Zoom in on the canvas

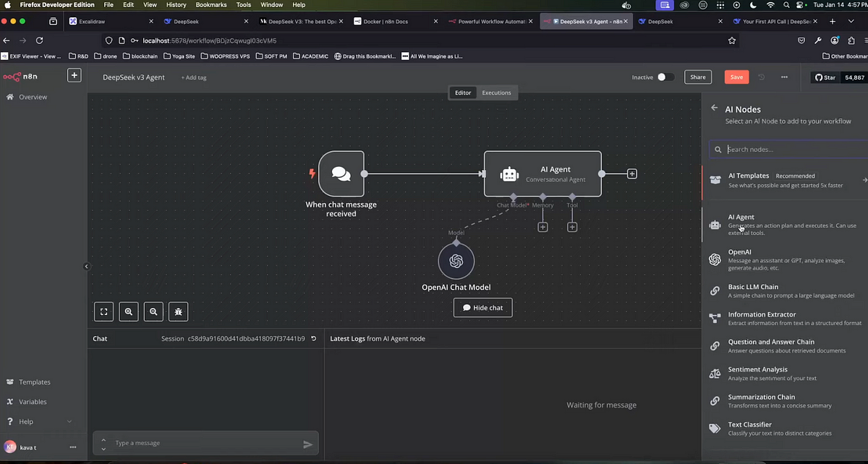coord(129,312)
